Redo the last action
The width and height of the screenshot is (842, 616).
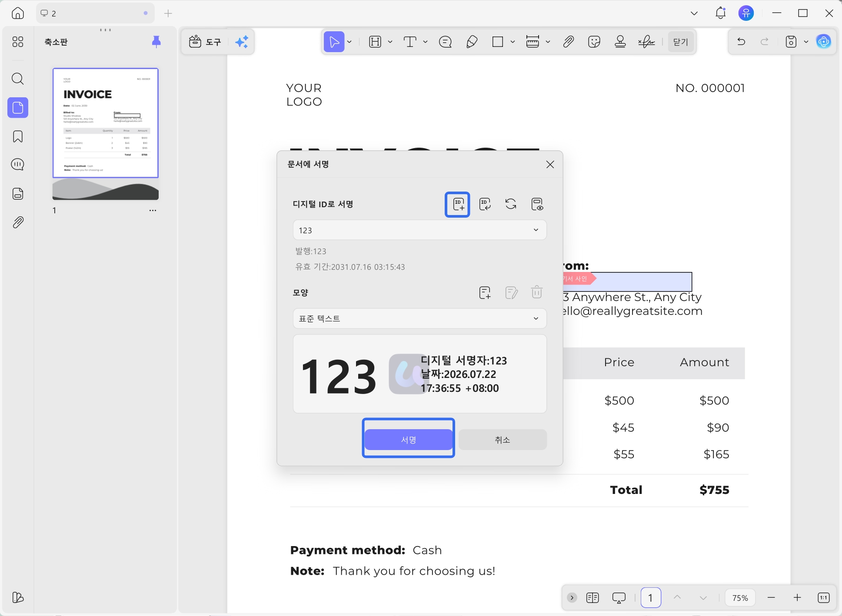[x=765, y=42]
